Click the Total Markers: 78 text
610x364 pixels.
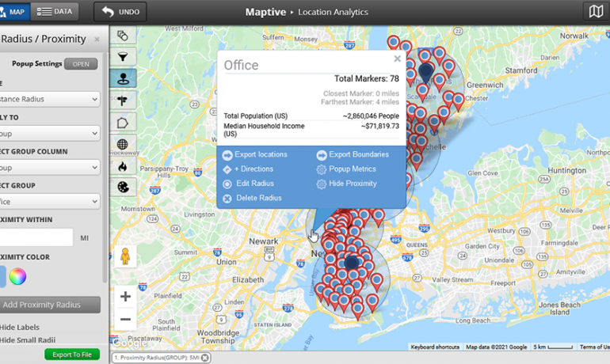367,79
